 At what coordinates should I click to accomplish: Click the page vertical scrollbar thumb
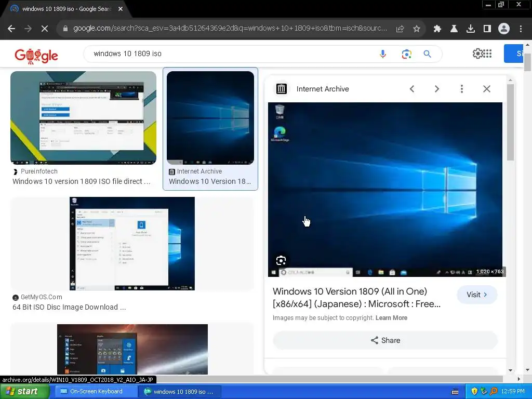(x=527, y=61)
